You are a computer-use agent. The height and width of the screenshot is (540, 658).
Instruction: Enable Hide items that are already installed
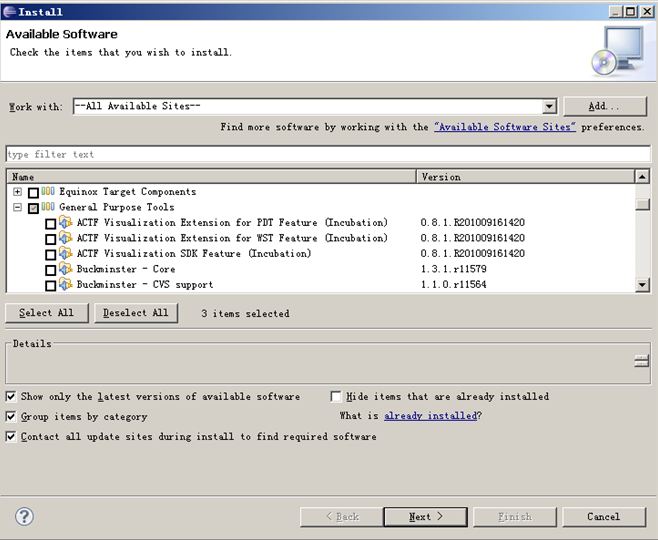point(336,396)
